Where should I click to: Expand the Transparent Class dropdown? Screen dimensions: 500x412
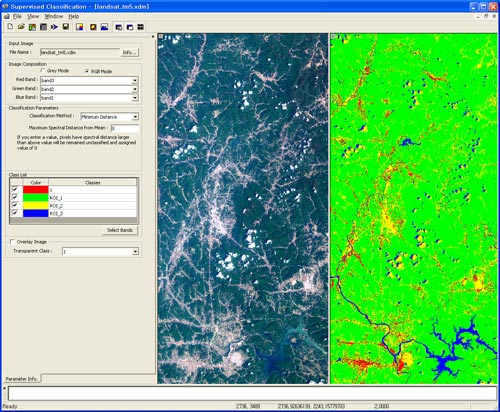point(135,251)
